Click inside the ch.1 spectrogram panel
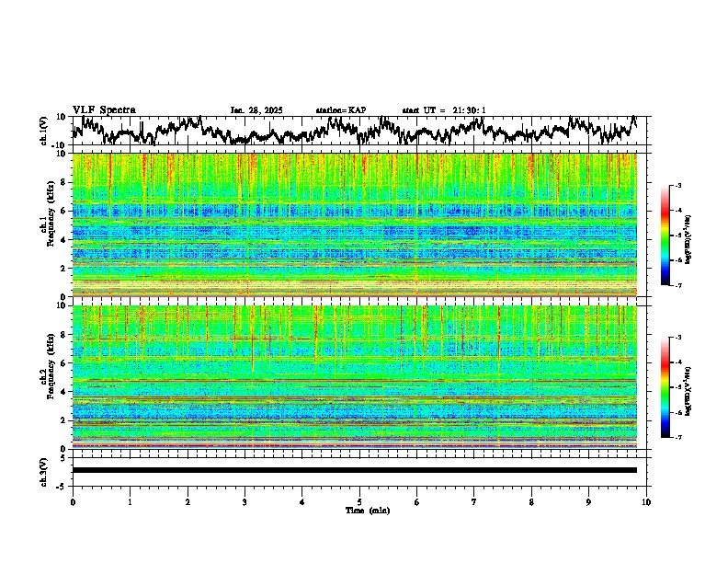728x563 pixels. [x=354, y=224]
